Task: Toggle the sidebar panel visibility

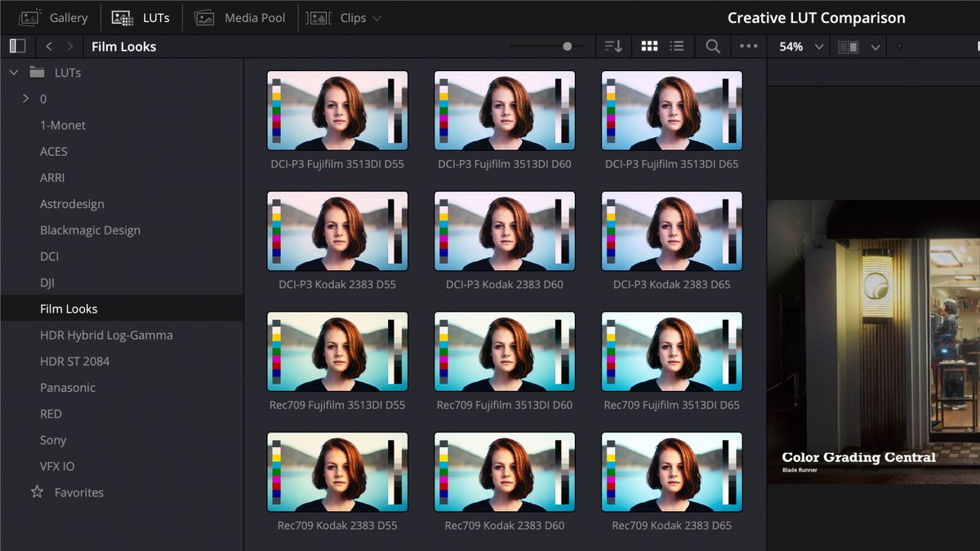Action: tap(17, 46)
